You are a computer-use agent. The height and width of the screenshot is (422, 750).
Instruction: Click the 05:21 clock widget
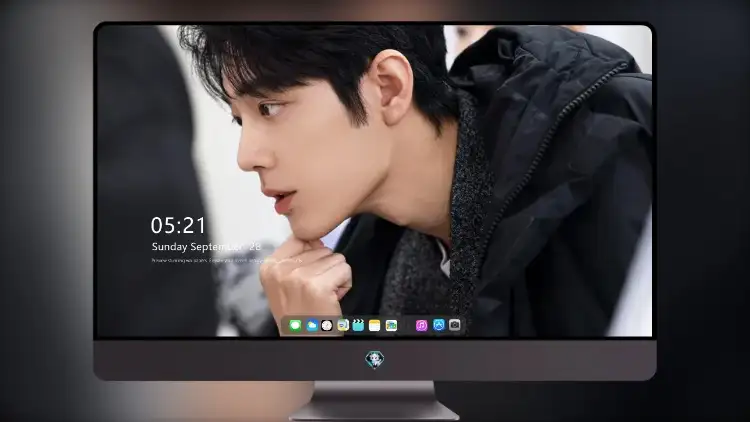[178, 225]
